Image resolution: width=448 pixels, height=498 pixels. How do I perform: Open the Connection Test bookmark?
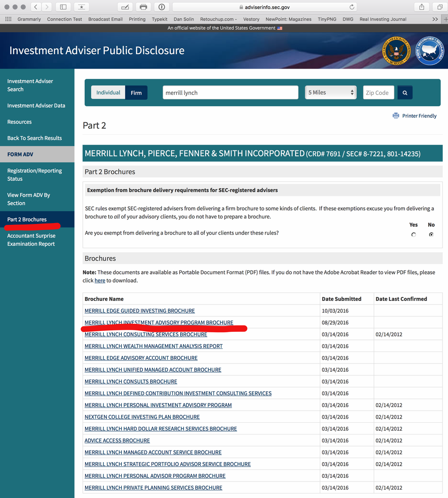(65, 19)
